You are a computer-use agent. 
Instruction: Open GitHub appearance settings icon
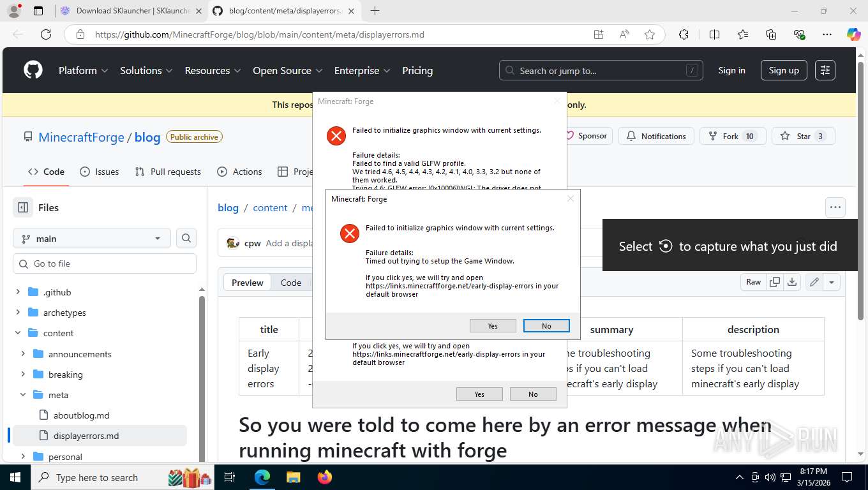coord(825,70)
